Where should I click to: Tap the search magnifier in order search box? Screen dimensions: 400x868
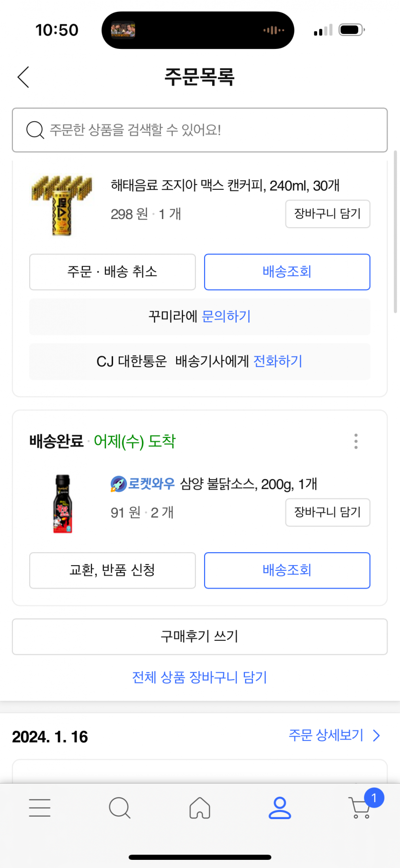pyautogui.click(x=35, y=130)
